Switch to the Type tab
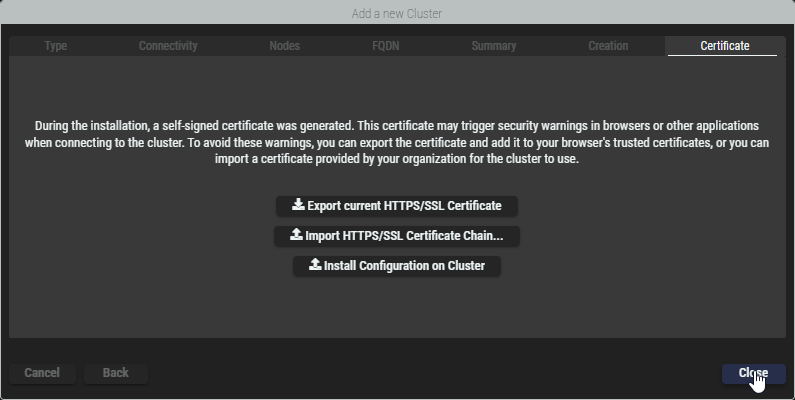 (x=56, y=46)
